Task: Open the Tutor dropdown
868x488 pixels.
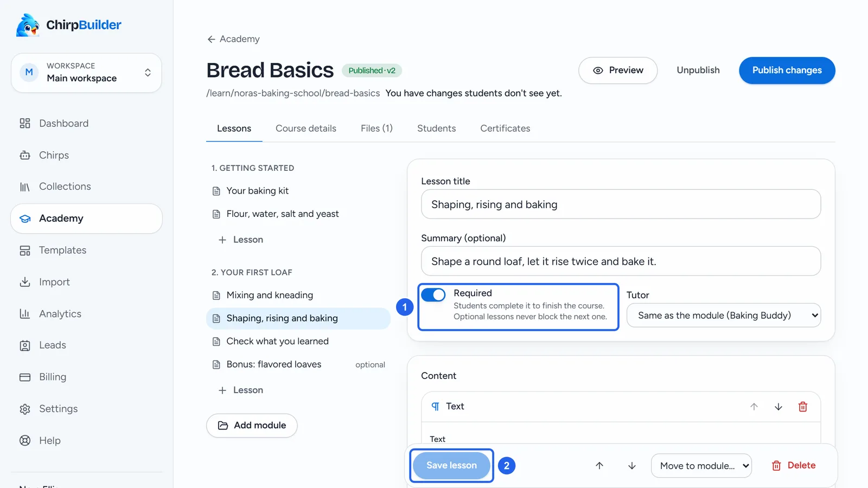Action: (x=724, y=316)
